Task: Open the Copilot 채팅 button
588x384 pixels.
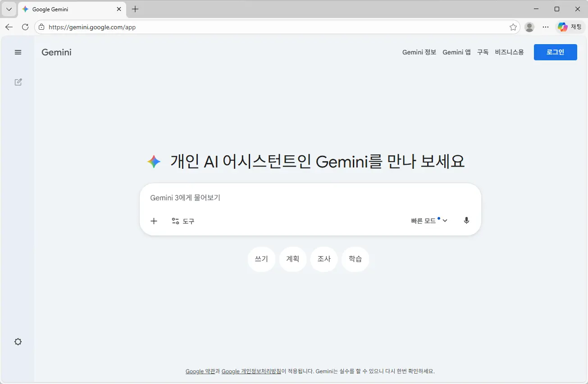Action: (x=570, y=27)
